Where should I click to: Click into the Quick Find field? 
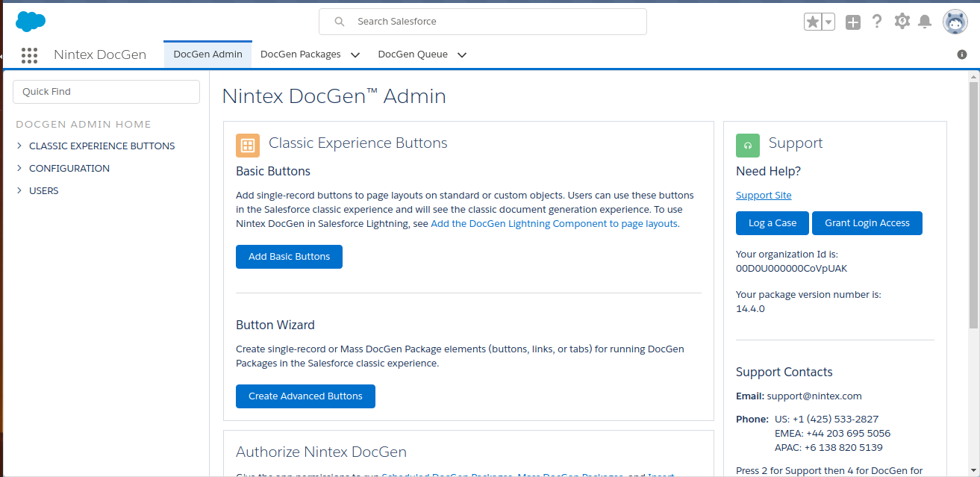coord(106,92)
